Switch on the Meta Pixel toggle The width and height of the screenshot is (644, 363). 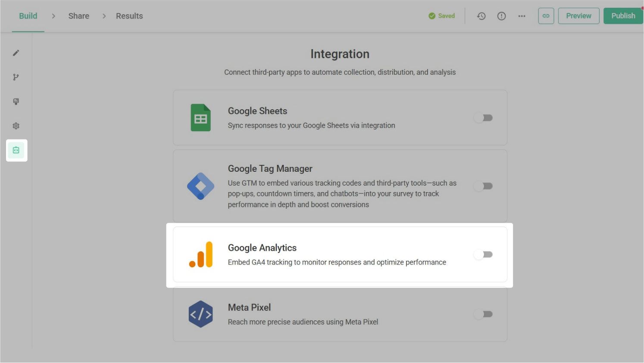(483, 314)
